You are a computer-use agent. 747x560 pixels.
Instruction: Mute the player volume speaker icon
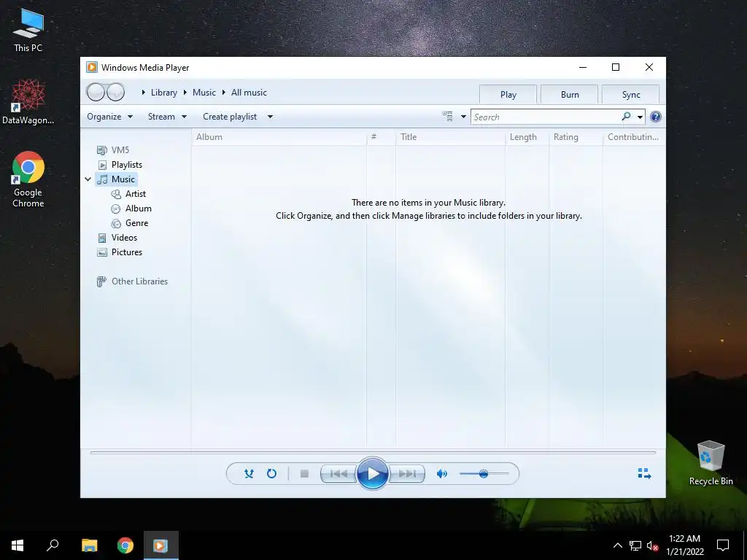pyautogui.click(x=441, y=473)
